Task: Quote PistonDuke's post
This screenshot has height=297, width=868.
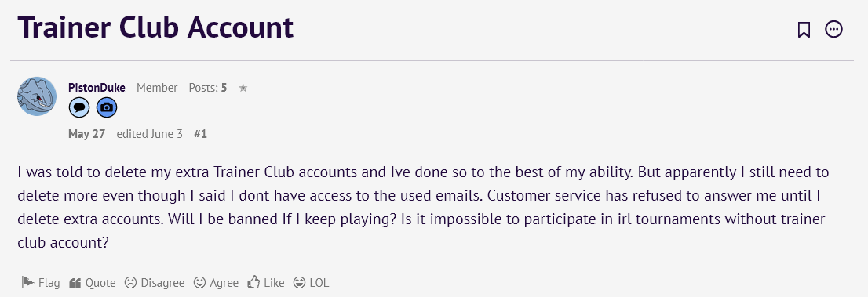Action: [x=93, y=283]
